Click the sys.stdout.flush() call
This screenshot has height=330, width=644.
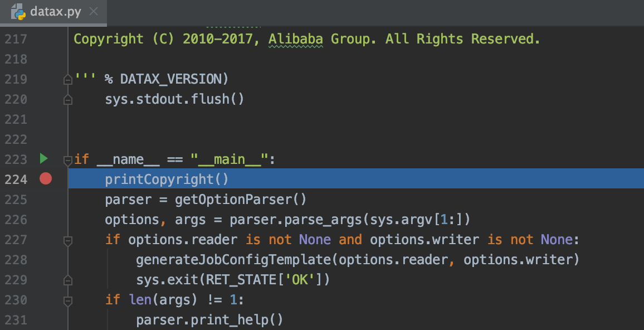pyautogui.click(x=174, y=99)
